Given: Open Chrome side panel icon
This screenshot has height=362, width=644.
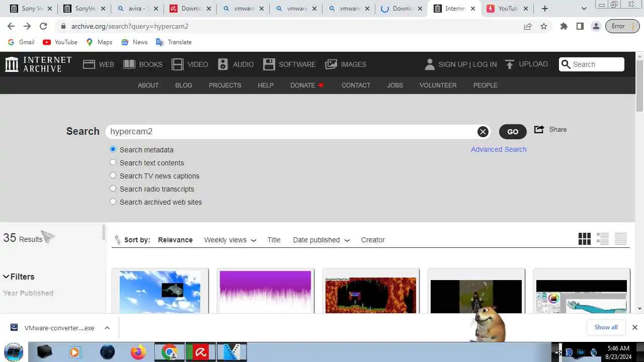Looking at the screenshot, I should (580, 26).
